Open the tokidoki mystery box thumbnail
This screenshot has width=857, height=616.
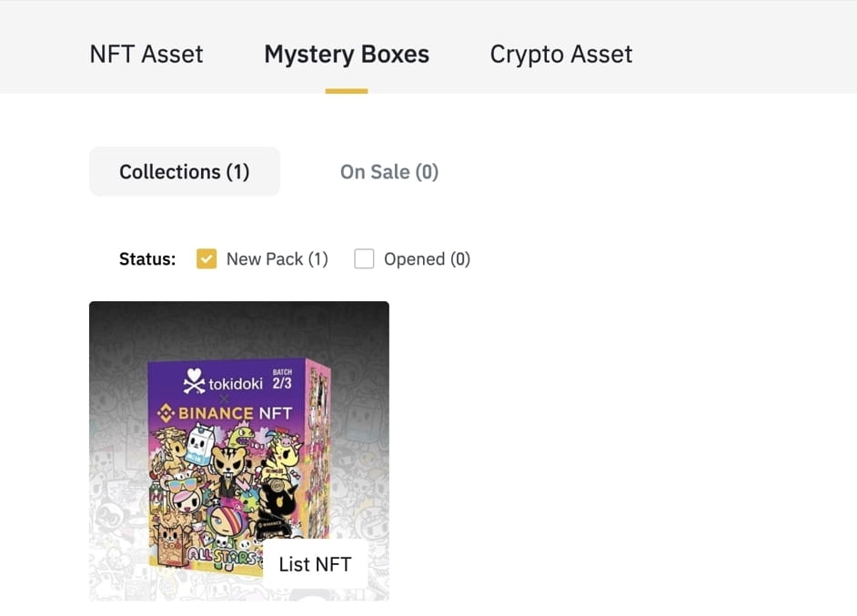click(239, 451)
